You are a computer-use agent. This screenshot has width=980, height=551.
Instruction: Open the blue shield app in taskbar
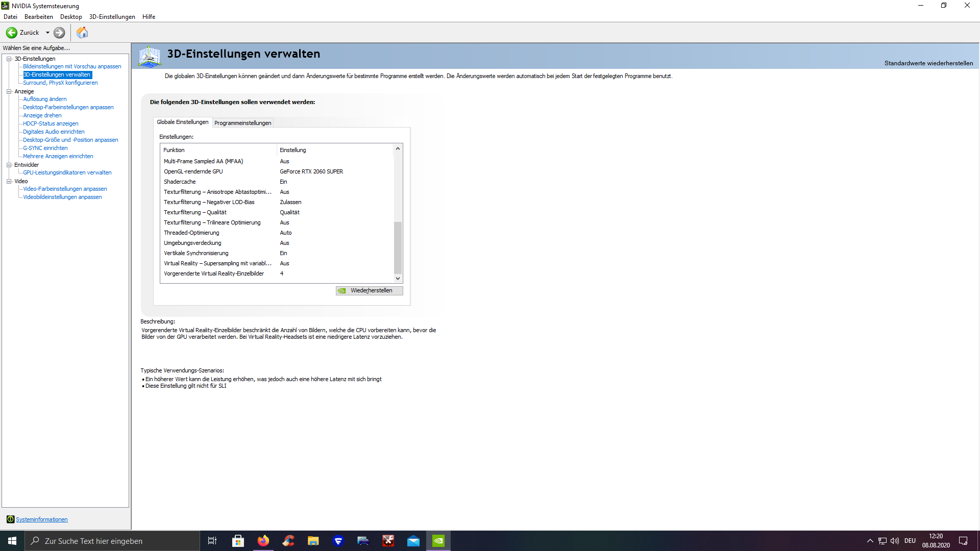click(x=338, y=541)
